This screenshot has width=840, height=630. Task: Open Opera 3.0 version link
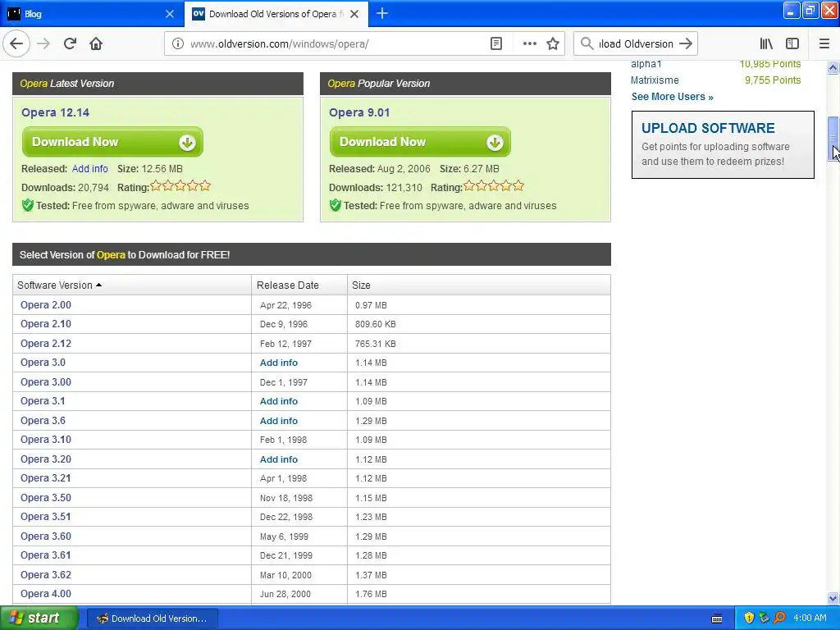tap(43, 363)
